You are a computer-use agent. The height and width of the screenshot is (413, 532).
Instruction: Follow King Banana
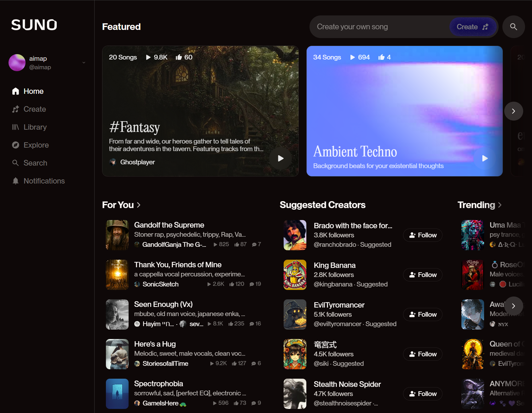422,275
